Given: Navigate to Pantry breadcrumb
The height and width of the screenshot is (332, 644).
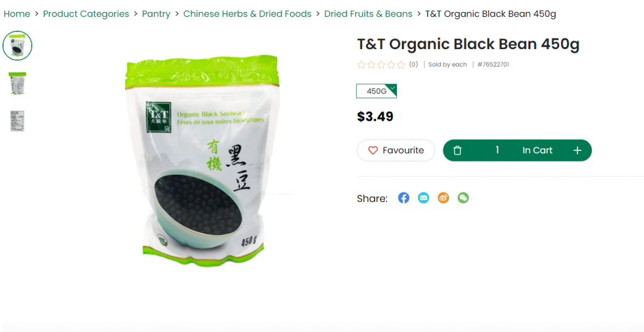Looking at the screenshot, I should point(156,14).
